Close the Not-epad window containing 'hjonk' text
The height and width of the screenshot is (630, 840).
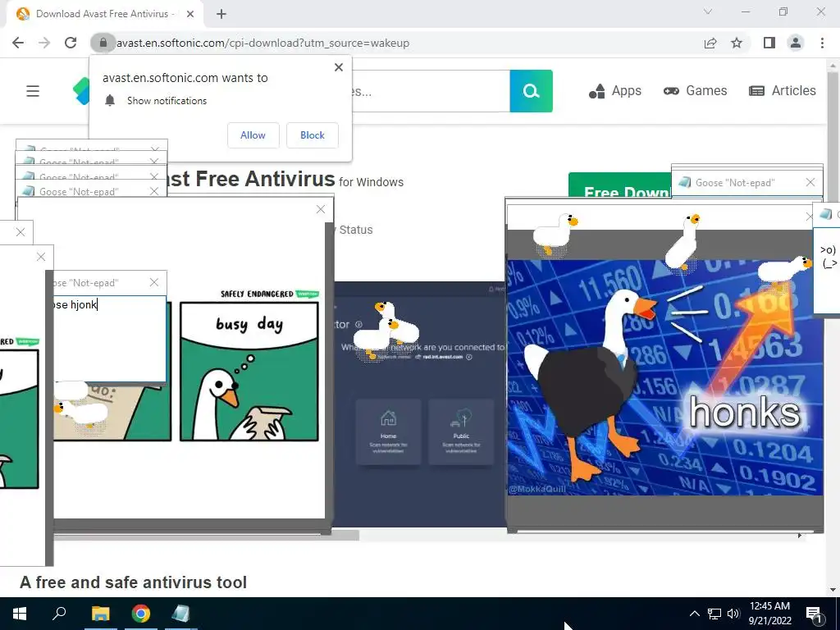[x=154, y=282]
